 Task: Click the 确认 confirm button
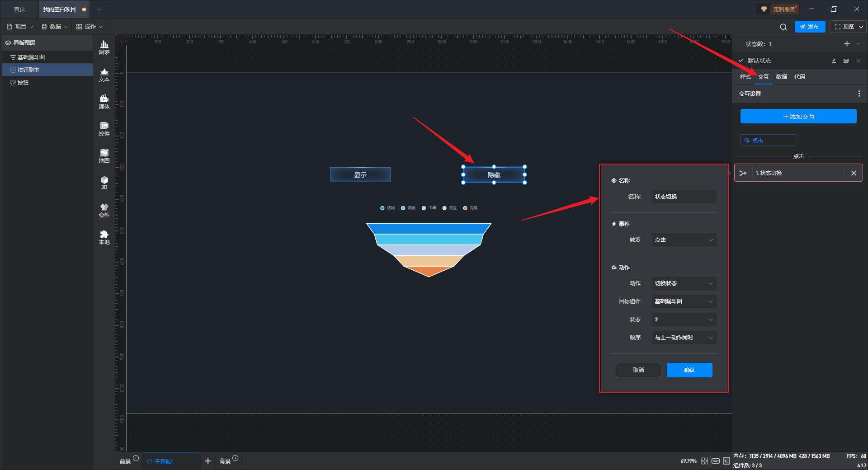(x=689, y=370)
